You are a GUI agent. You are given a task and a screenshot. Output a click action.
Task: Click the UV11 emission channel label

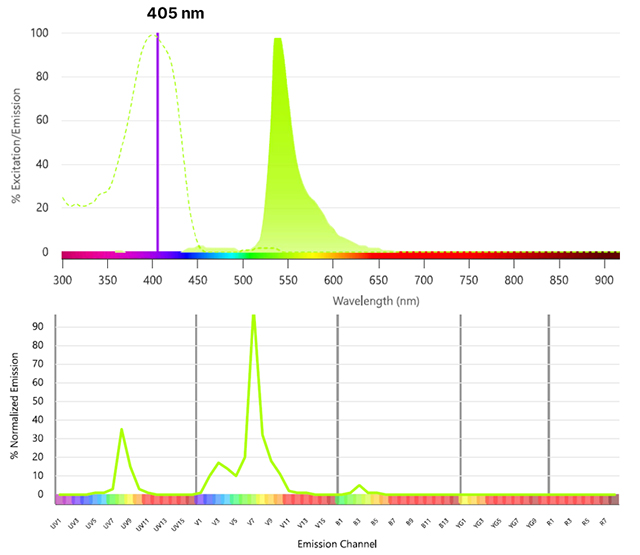coord(143,525)
